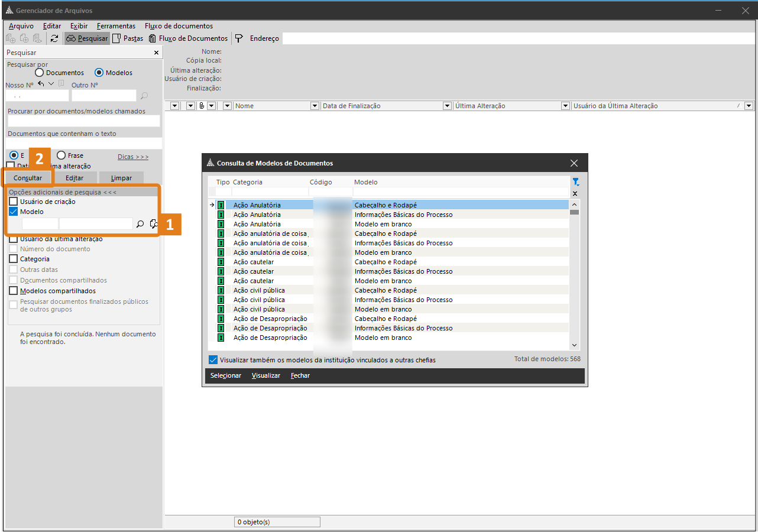Screen dimensions: 758x532
Task: Open the Arquivo menu
Action: pos(21,26)
